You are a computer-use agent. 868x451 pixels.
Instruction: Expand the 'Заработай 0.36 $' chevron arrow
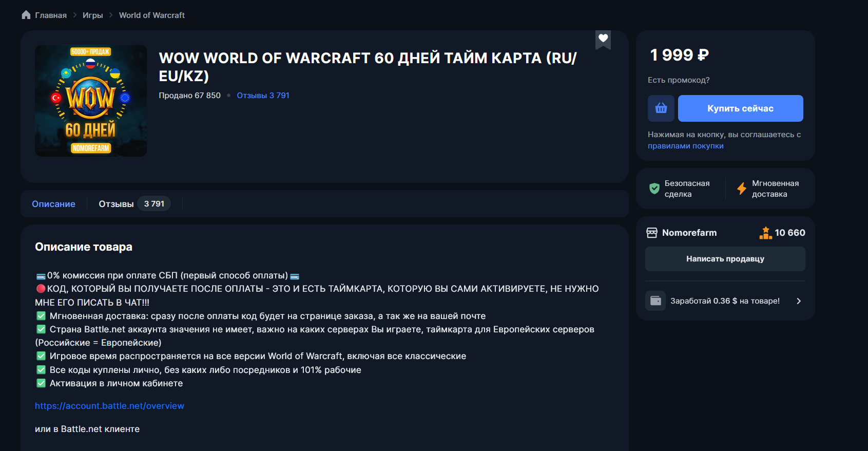[799, 301]
